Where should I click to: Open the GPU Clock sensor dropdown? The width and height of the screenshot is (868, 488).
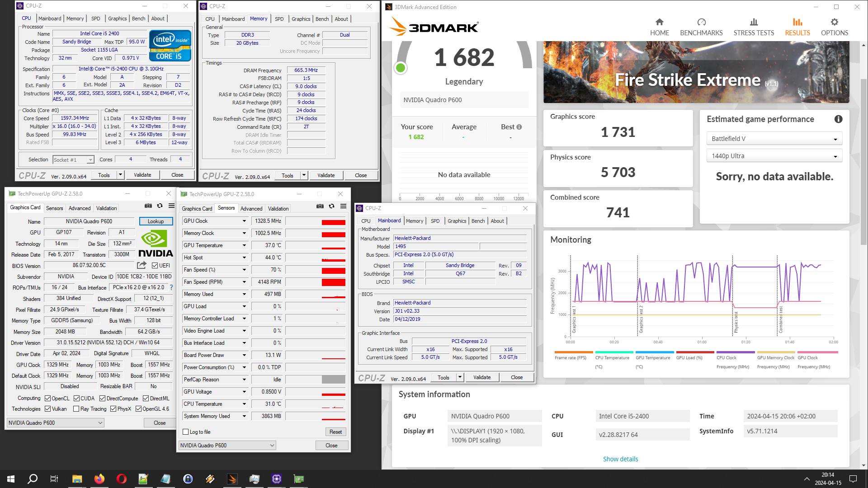(245, 221)
